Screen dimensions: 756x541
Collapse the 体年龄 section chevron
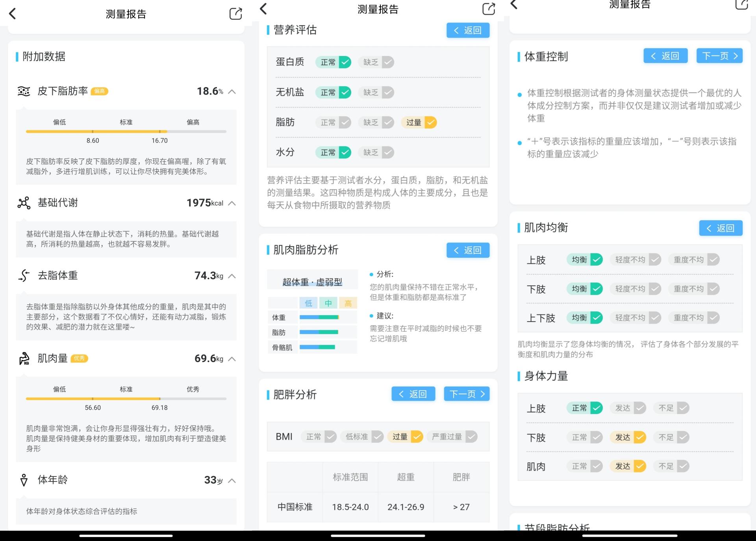coord(232,480)
